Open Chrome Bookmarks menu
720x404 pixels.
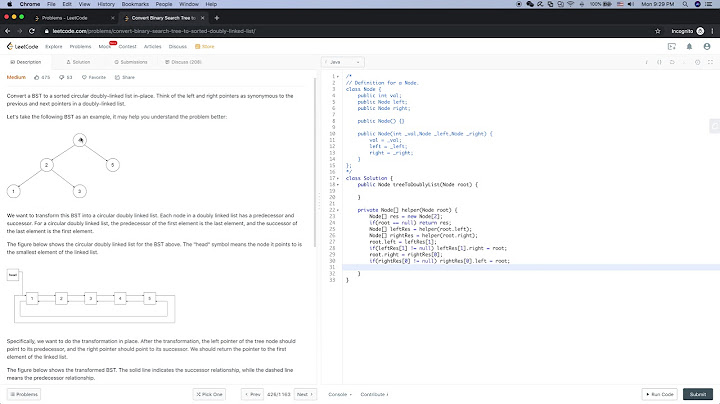(135, 4)
